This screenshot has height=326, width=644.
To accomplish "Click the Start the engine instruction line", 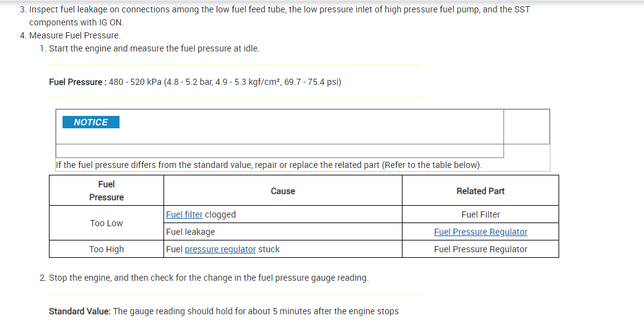I will click(x=154, y=48).
